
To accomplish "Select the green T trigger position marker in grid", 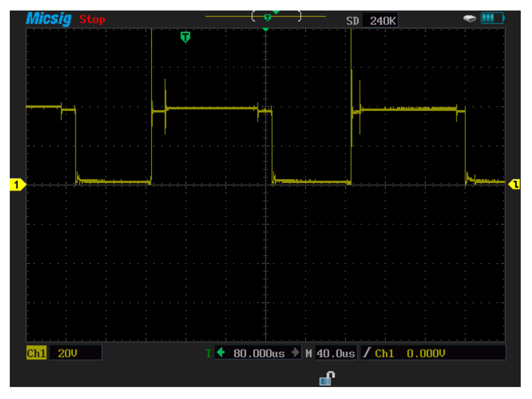I will [185, 37].
